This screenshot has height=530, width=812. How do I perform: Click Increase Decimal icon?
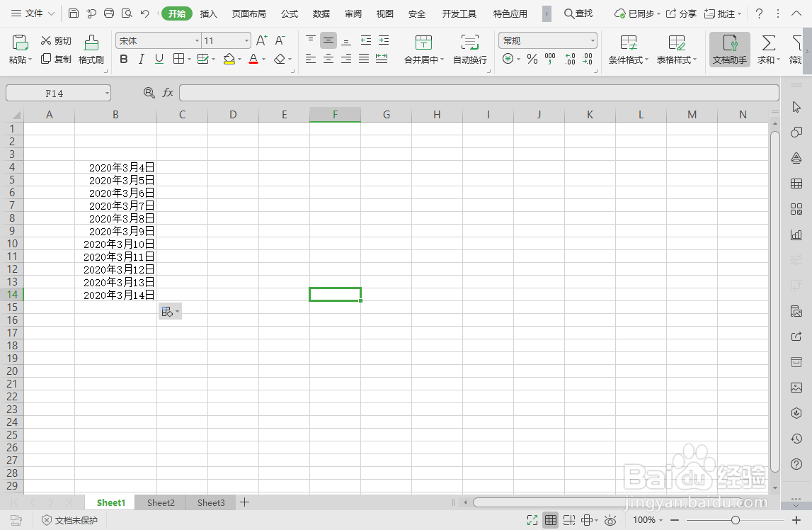point(570,59)
